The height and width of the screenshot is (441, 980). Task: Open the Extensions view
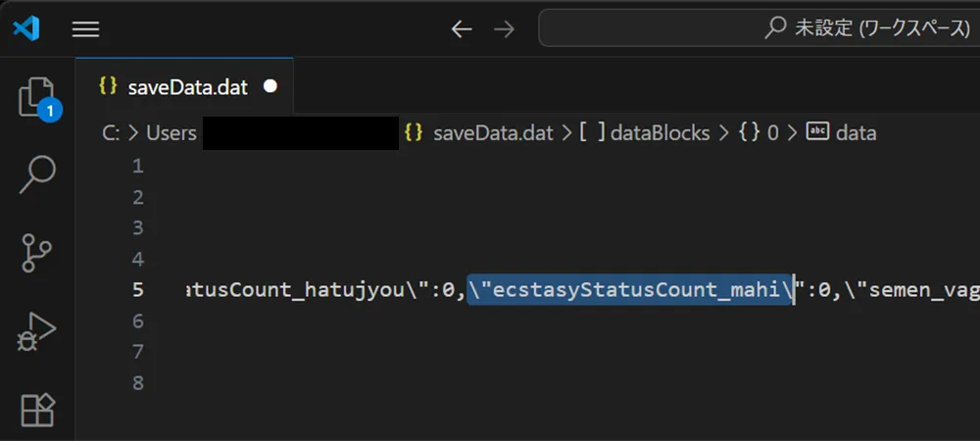[37, 408]
